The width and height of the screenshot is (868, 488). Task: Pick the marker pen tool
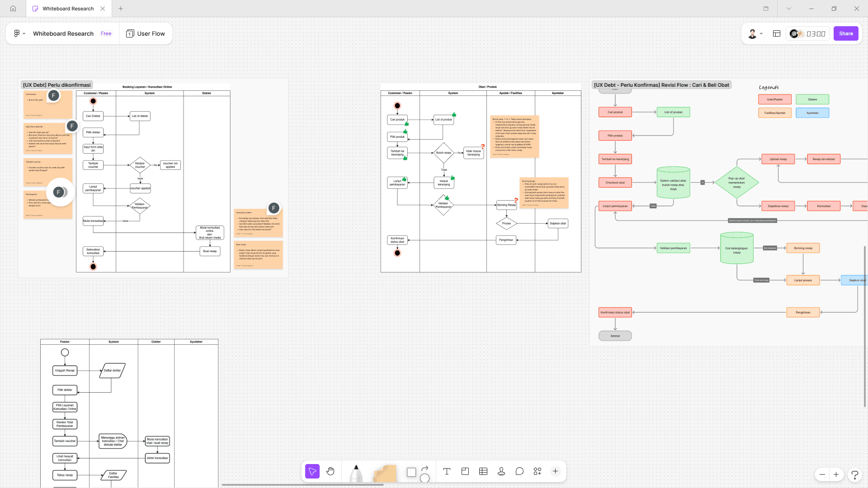pos(356,473)
